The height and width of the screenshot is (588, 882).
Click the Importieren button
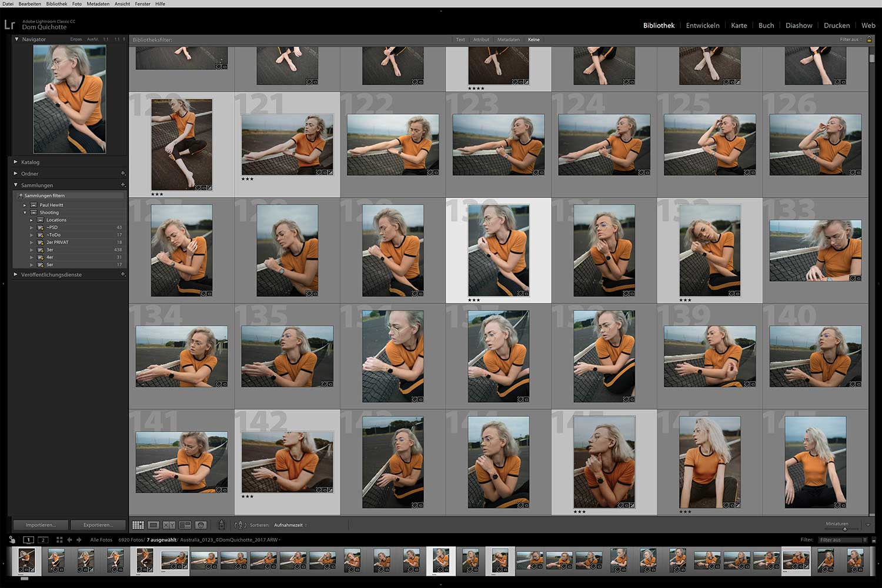click(41, 524)
